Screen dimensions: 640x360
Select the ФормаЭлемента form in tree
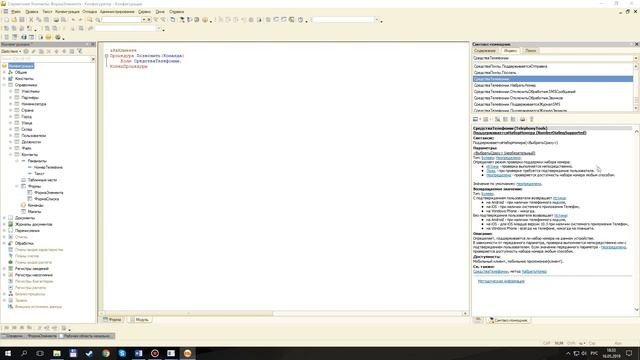(x=49, y=192)
